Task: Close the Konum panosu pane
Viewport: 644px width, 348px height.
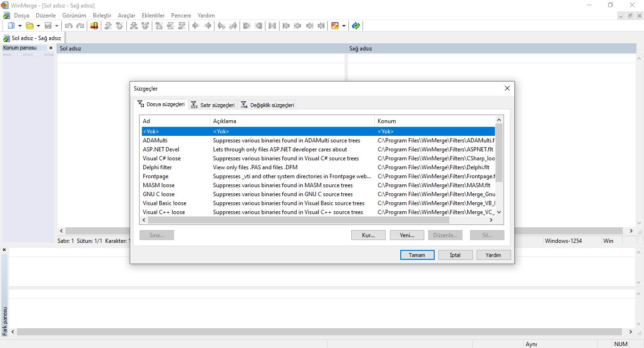Action: click(x=51, y=48)
